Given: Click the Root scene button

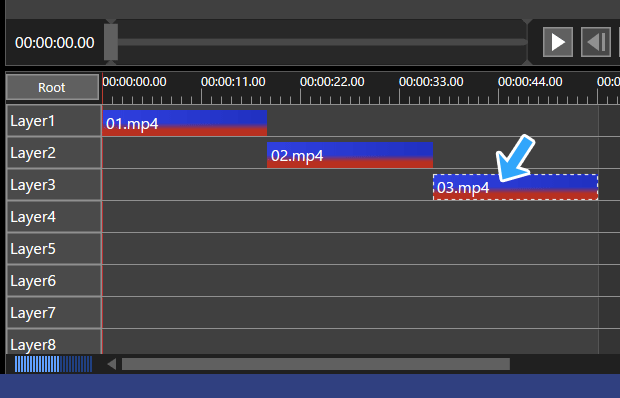Looking at the screenshot, I should coord(52,87).
